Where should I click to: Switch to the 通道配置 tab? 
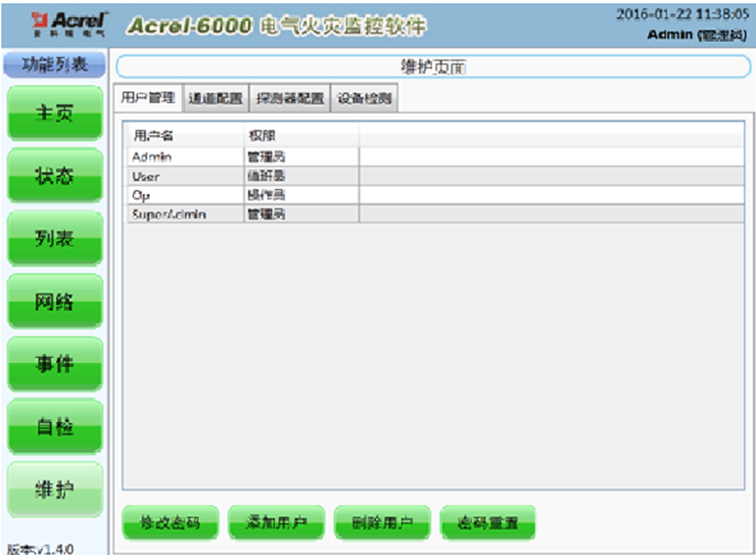point(215,98)
